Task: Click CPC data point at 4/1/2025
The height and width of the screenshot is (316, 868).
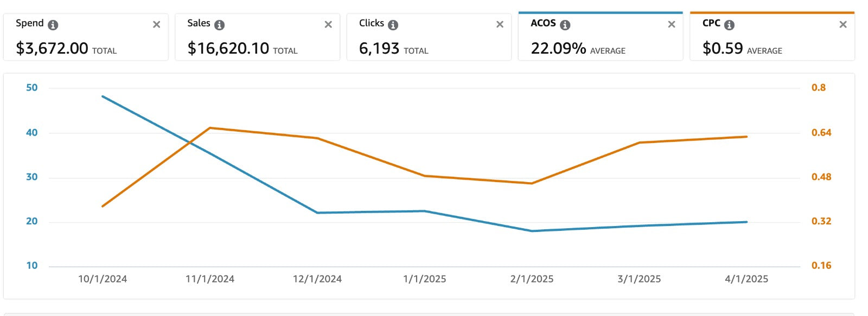Action: click(746, 137)
